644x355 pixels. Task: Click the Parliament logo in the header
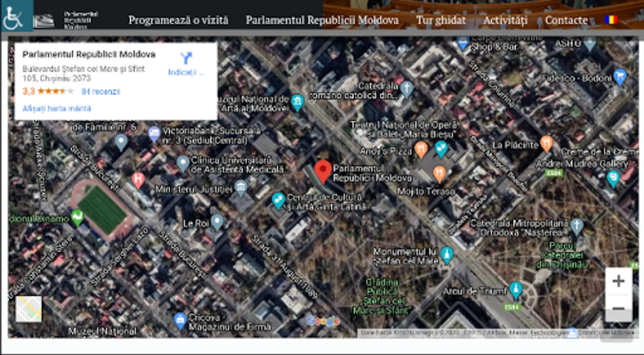coord(44,20)
